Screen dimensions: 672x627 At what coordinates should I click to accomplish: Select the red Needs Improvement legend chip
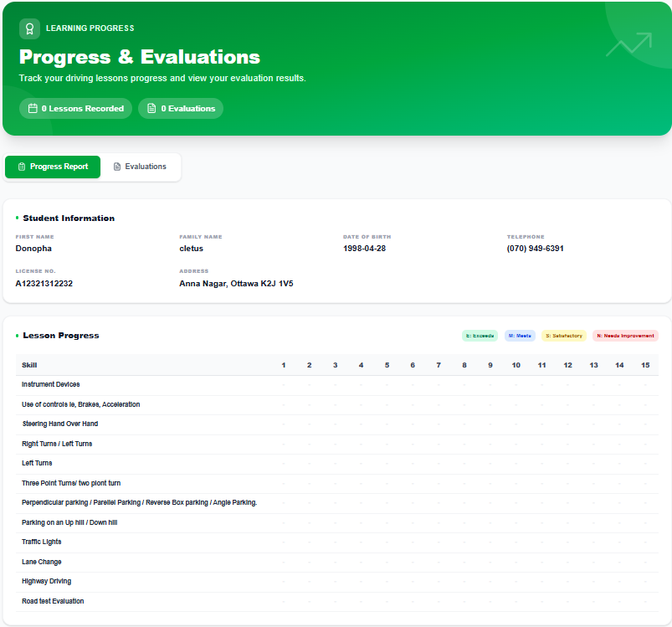(625, 336)
